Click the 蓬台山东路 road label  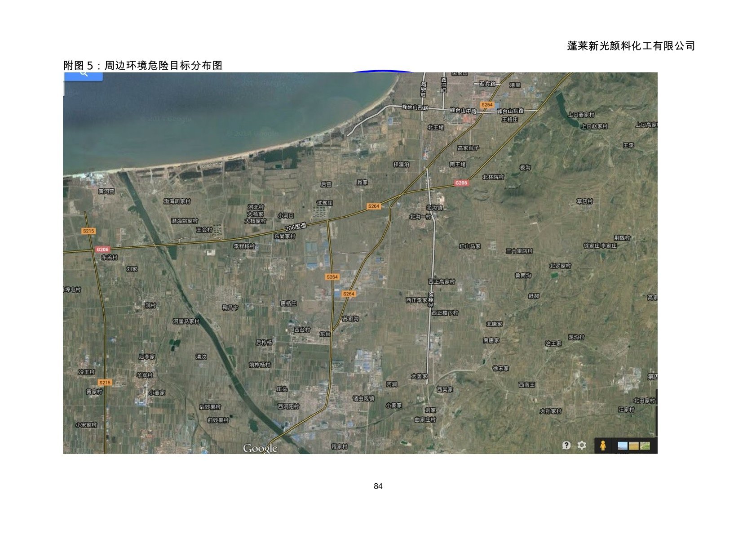pos(510,111)
